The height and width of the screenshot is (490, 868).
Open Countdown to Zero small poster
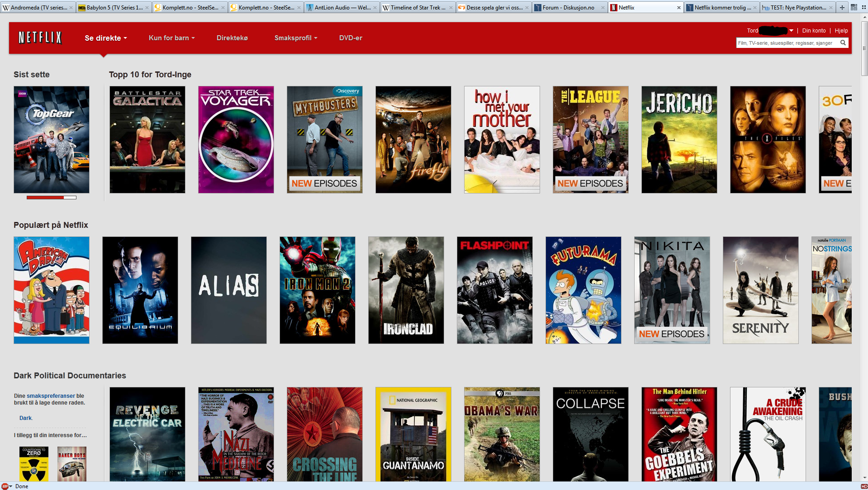point(34,464)
